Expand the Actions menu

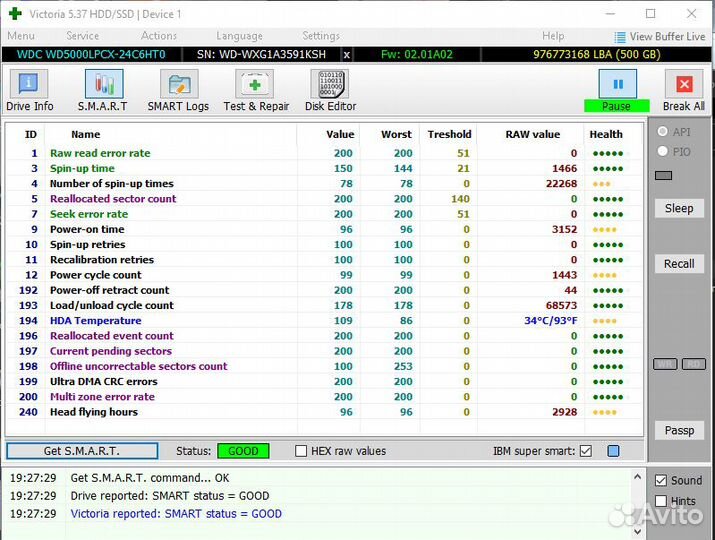point(159,36)
